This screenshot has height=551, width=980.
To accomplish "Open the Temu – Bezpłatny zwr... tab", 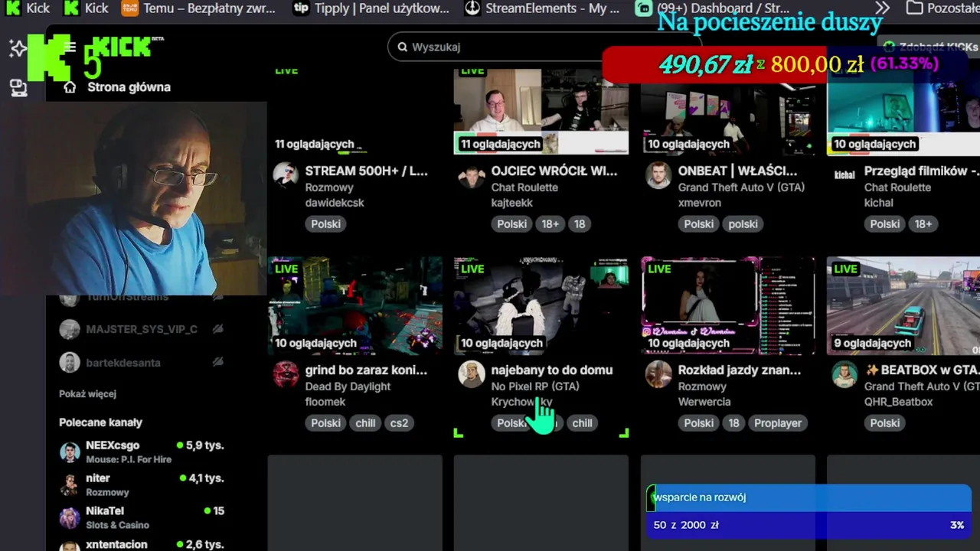I will click(199, 8).
